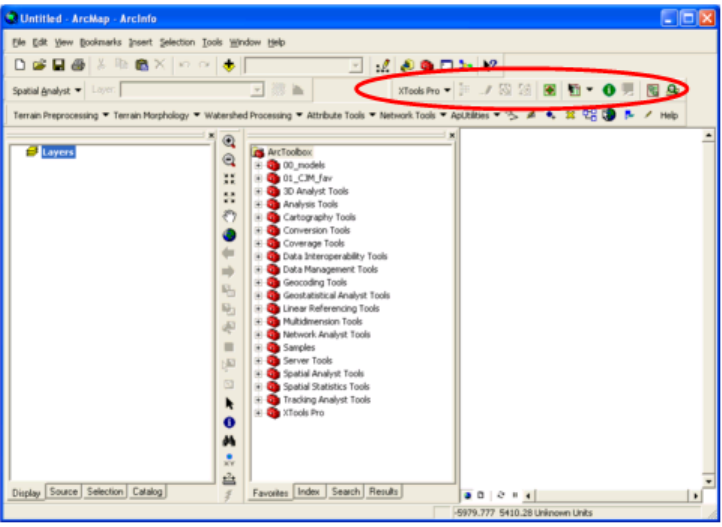Select Data Management Tools in ArcToolbox
This screenshot has width=722, height=527.
[330, 269]
